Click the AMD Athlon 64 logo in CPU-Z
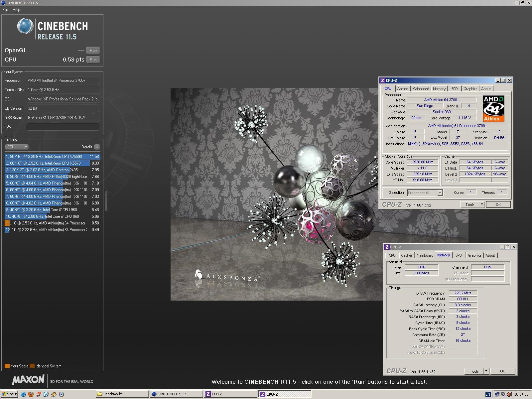Screen dimensions: 532x399 pos(493,109)
